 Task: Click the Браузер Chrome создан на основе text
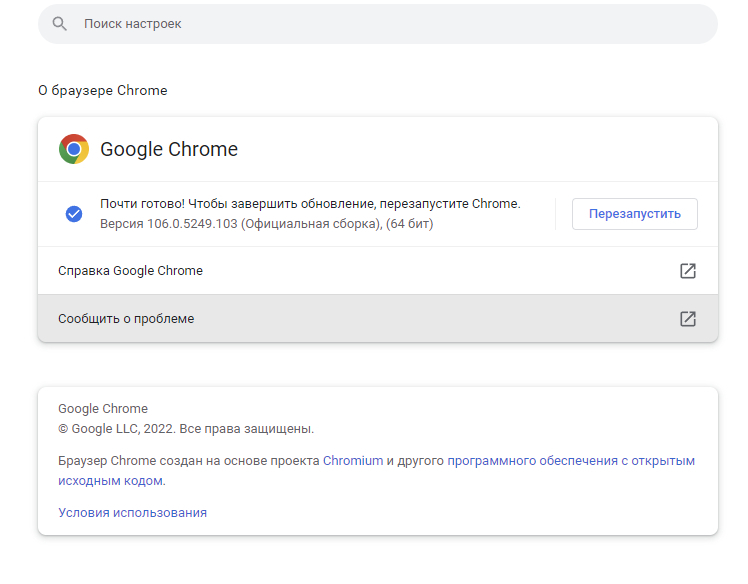pos(188,461)
